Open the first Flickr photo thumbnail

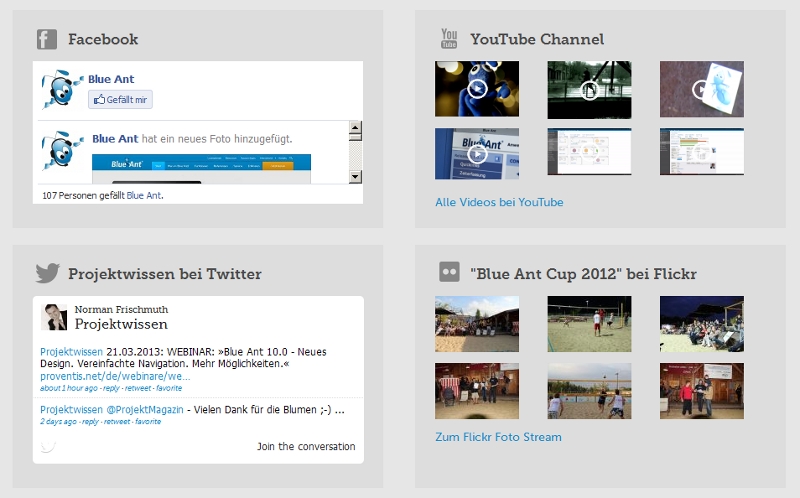(x=477, y=323)
